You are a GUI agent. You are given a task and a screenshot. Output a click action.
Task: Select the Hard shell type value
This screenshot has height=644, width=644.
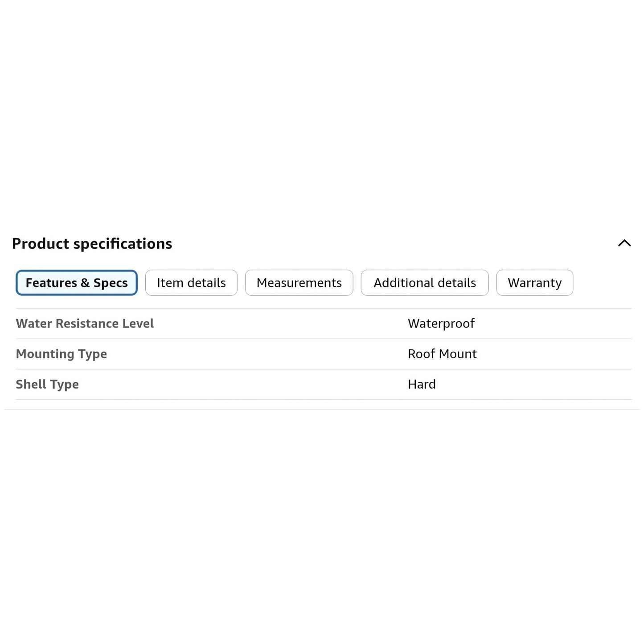(422, 384)
